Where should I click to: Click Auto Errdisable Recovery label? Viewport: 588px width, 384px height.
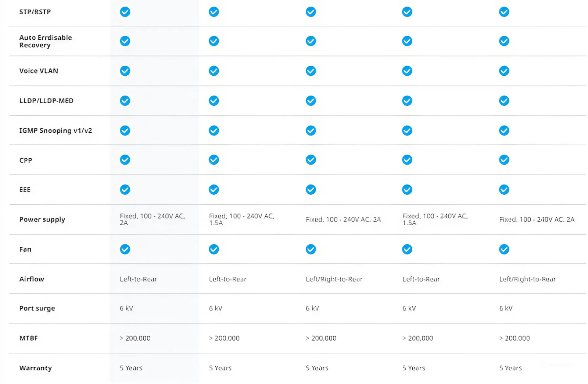pos(46,41)
